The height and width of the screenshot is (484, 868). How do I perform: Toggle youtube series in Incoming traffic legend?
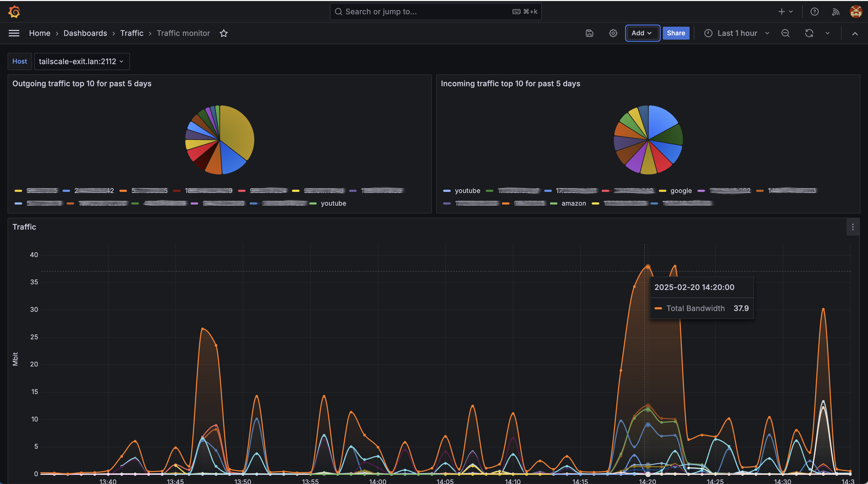point(467,191)
